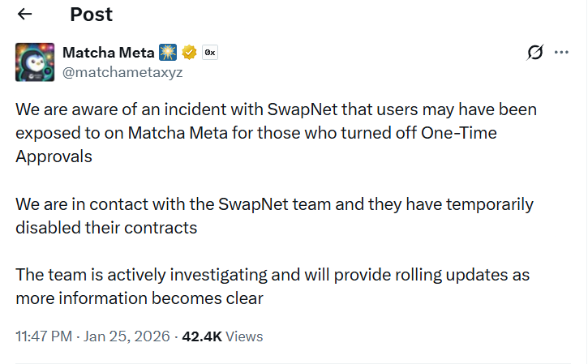588x364 pixels.
Task: Click the gold verified checkmark badge
Action: pos(190,53)
